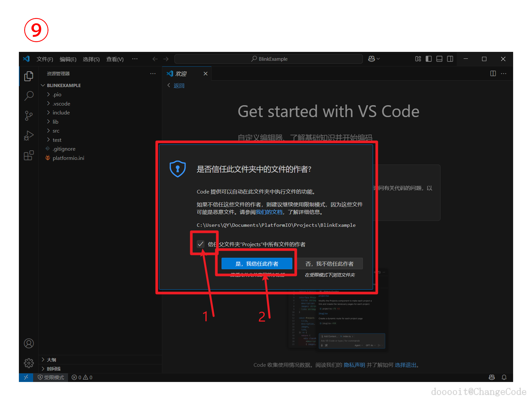Viewport: 532px width, 399px height.
Task: Open the Run and Debug view icon
Action: (29, 136)
